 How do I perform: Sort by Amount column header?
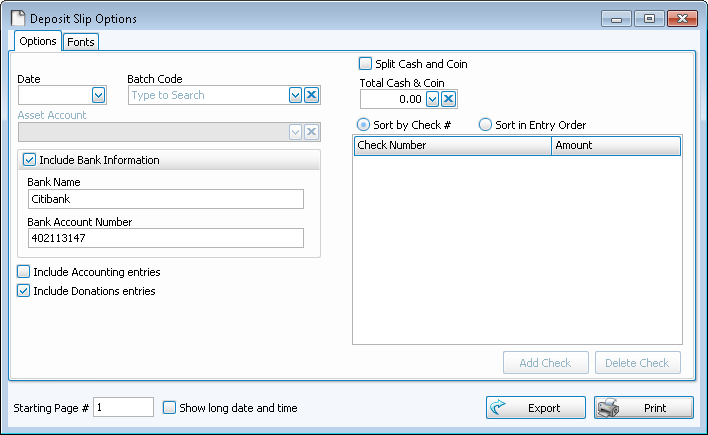click(x=615, y=146)
